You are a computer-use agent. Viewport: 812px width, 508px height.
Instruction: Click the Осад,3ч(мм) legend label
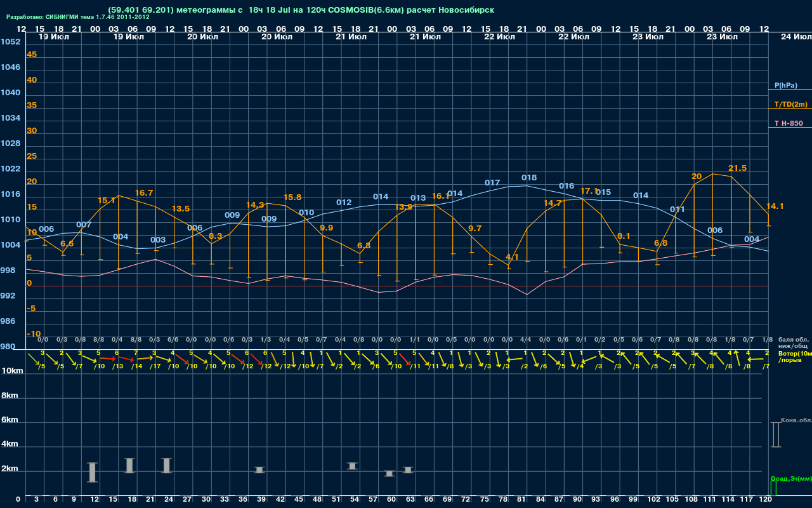(791, 478)
